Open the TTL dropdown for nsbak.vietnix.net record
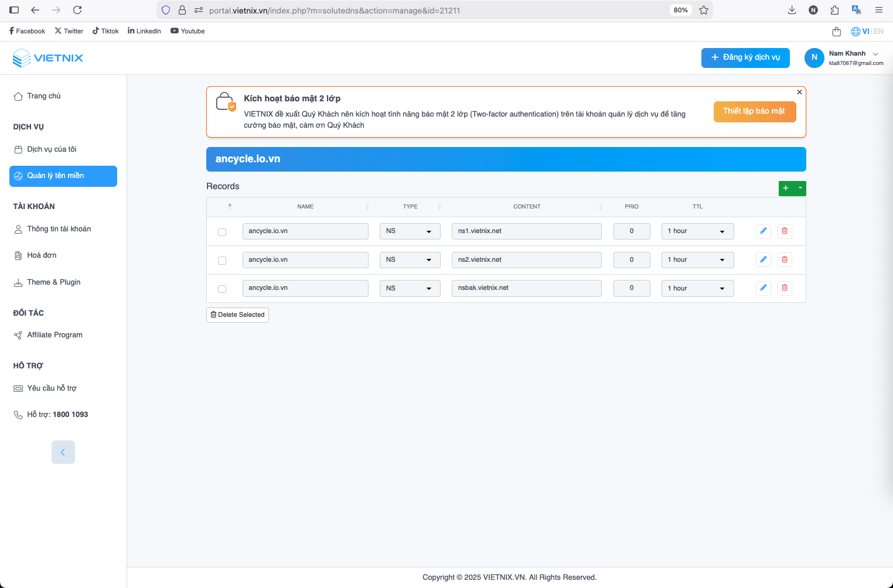The height and width of the screenshot is (588, 893). click(698, 288)
